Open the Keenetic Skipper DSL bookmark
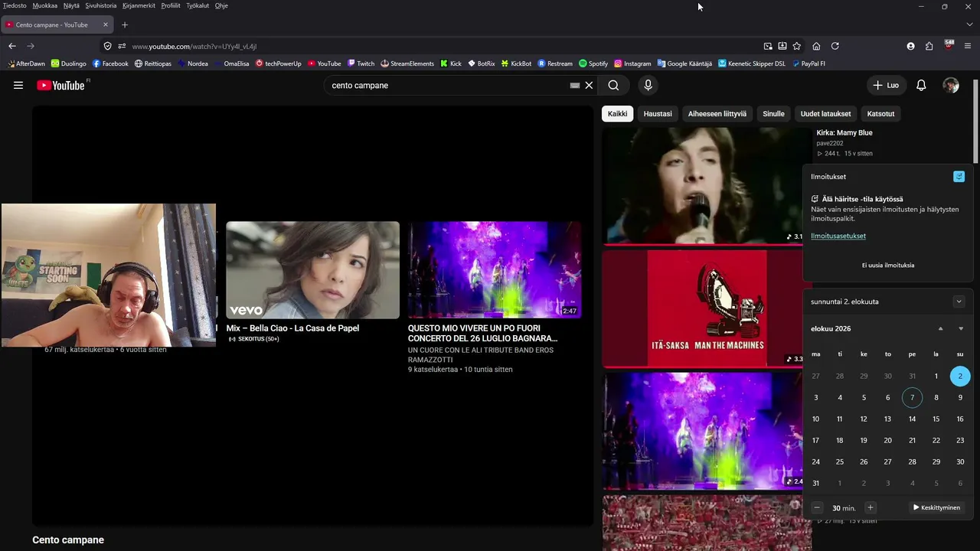Screen dimensions: 980x551 coord(752,64)
